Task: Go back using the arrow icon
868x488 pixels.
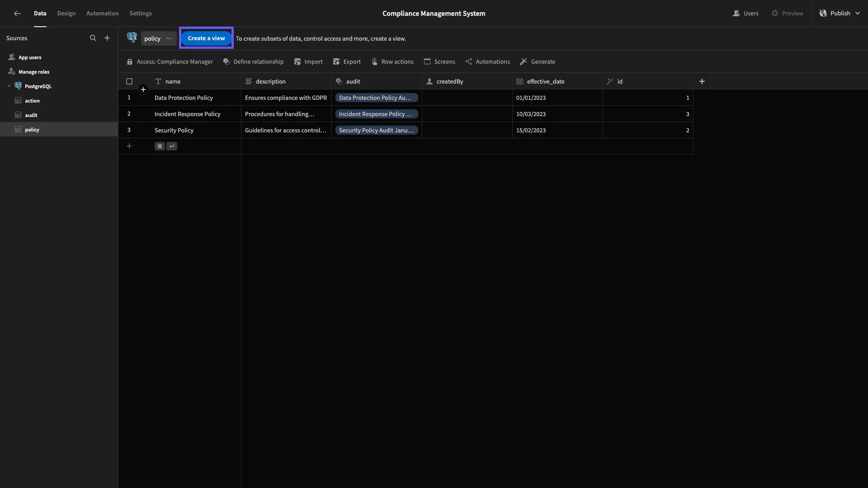Action: (17, 14)
